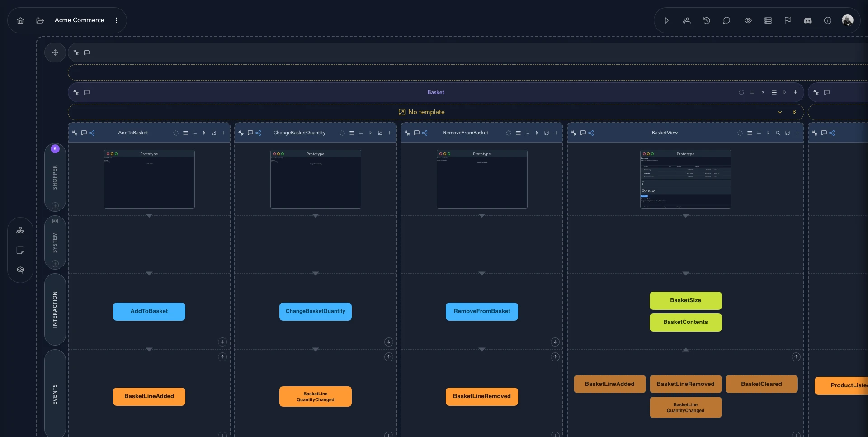Open the AddToBasket slice hamburger menu
This screenshot has width=868, height=437.
pos(185,133)
